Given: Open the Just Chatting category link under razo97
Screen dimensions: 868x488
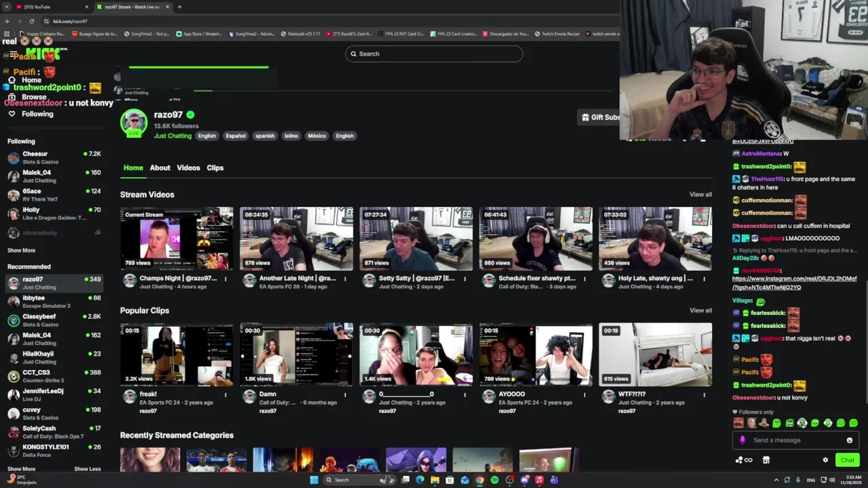Looking at the screenshot, I should pos(172,136).
